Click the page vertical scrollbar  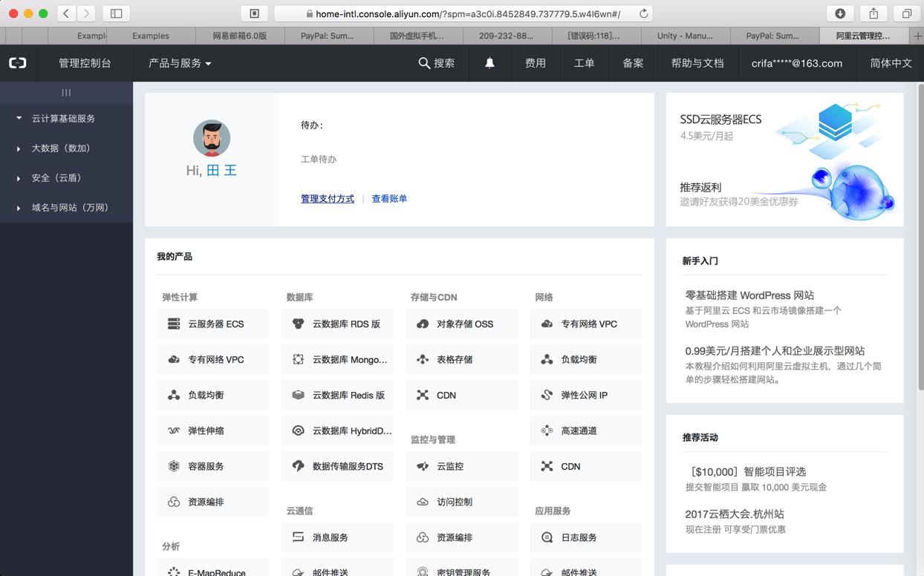tap(920, 238)
